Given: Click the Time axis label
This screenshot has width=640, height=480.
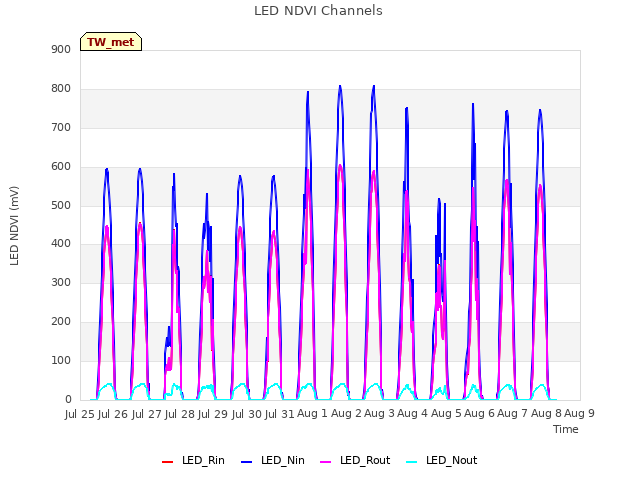Looking at the screenshot, I should coord(566,429).
